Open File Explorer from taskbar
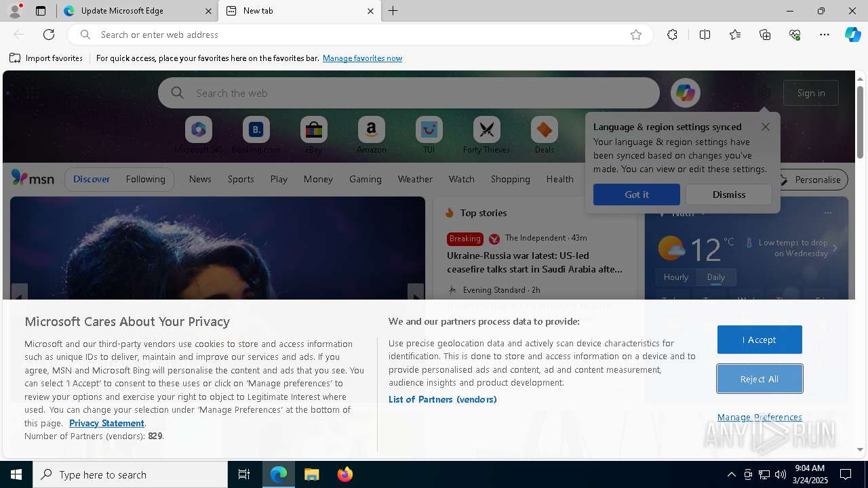The height and width of the screenshot is (488, 868). click(x=311, y=474)
